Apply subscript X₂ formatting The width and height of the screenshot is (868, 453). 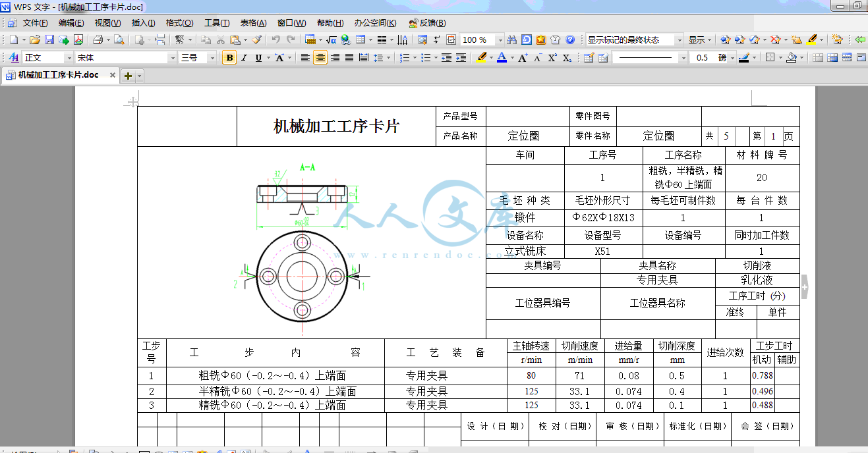click(x=567, y=58)
